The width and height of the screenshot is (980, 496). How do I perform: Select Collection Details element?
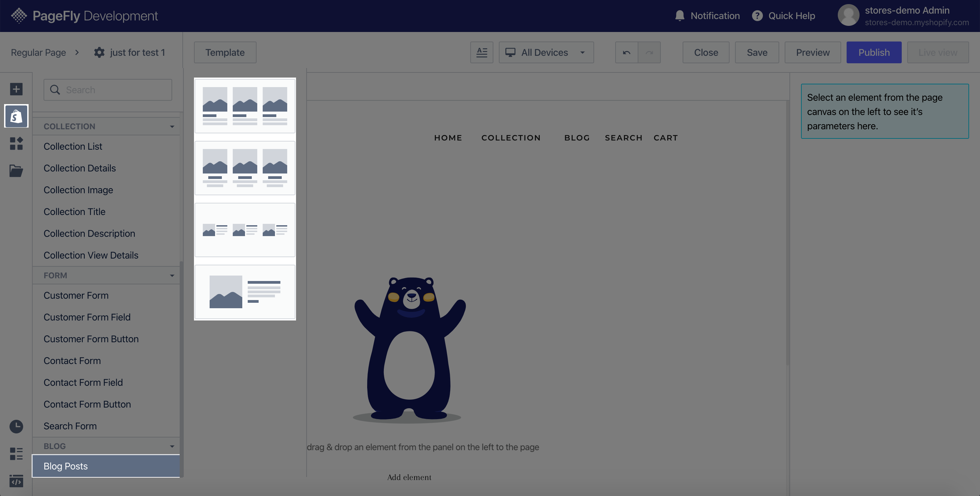click(106, 168)
